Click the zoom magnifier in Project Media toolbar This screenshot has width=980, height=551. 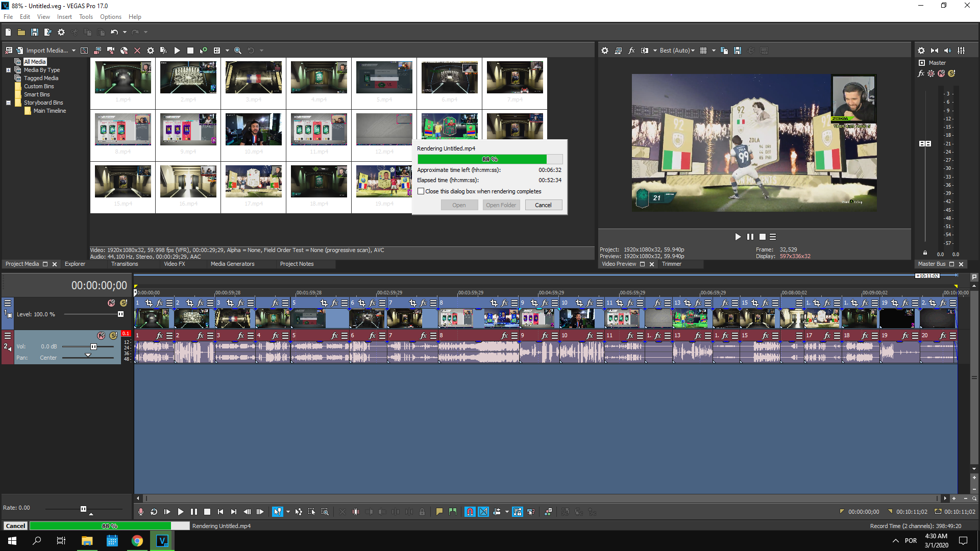[x=238, y=51]
